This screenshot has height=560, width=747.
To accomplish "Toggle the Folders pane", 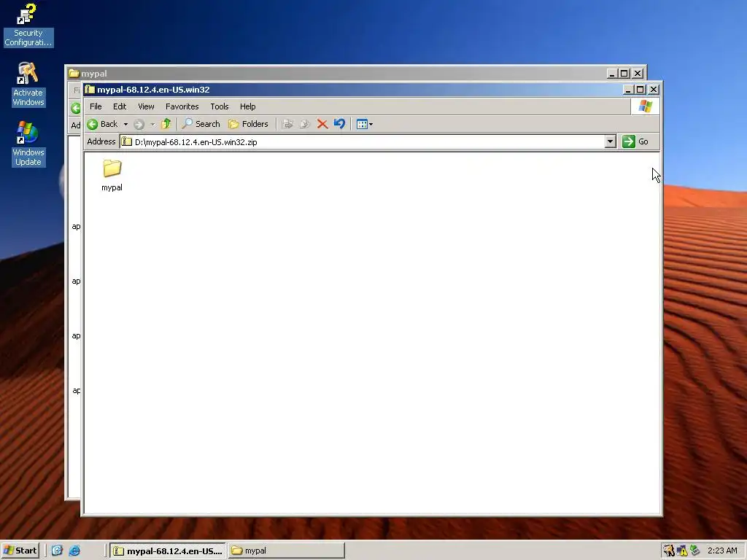I will pyautogui.click(x=248, y=124).
